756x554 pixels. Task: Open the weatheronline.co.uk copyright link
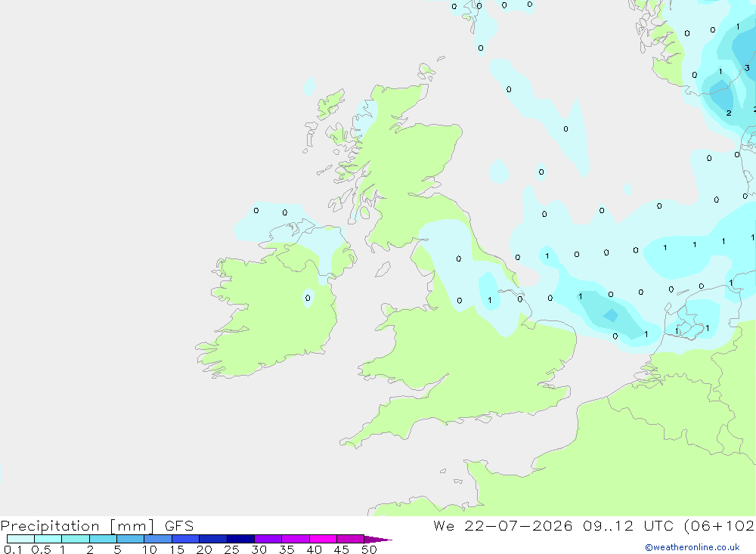coord(692,547)
